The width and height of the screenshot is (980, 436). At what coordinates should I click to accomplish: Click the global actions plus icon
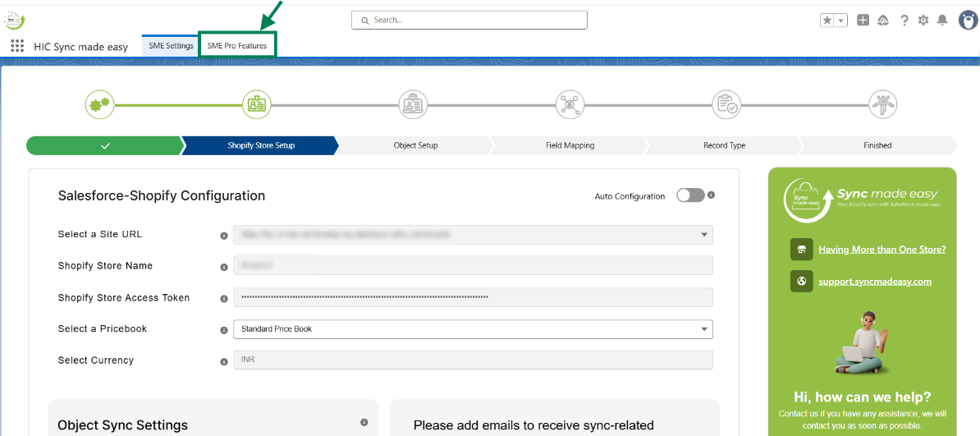[863, 20]
